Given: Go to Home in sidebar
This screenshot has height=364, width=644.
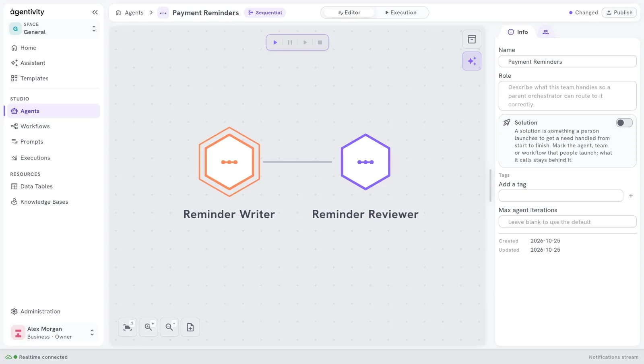Looking at the screenshot, I should 54,48.
